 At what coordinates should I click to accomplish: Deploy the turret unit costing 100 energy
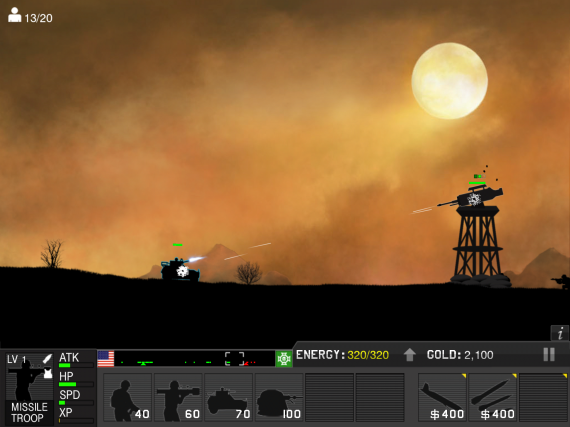tap(279, 397)
